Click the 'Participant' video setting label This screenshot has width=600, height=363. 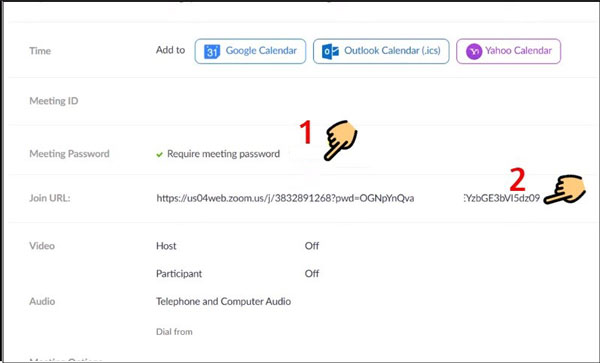coord(179,274)
